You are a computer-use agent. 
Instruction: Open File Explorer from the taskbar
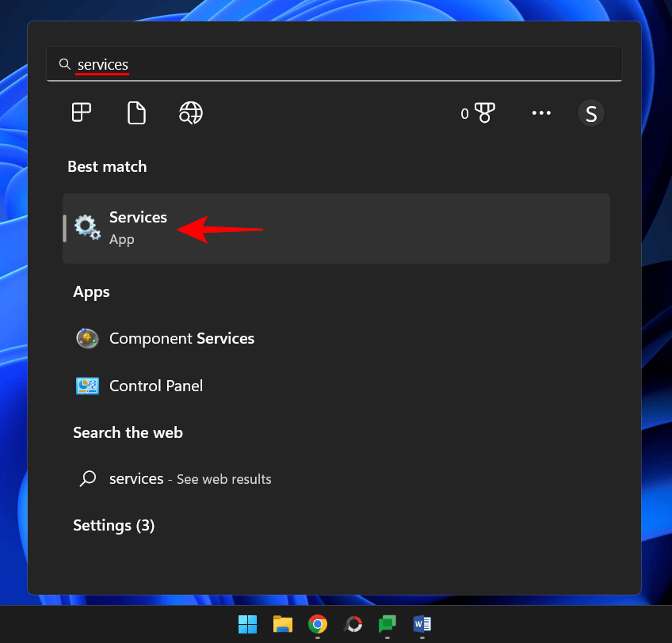[x=282, y=625]
